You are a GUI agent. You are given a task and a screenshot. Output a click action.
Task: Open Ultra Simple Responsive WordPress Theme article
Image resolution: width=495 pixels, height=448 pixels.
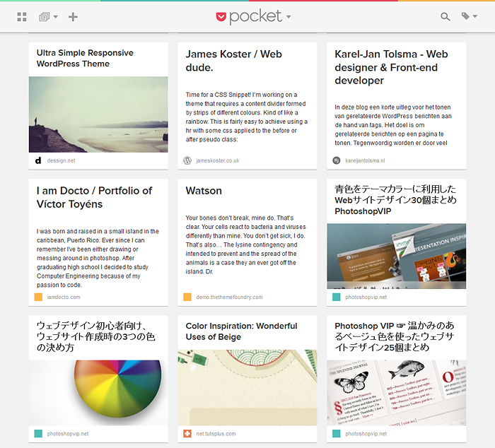coord(85,58)
